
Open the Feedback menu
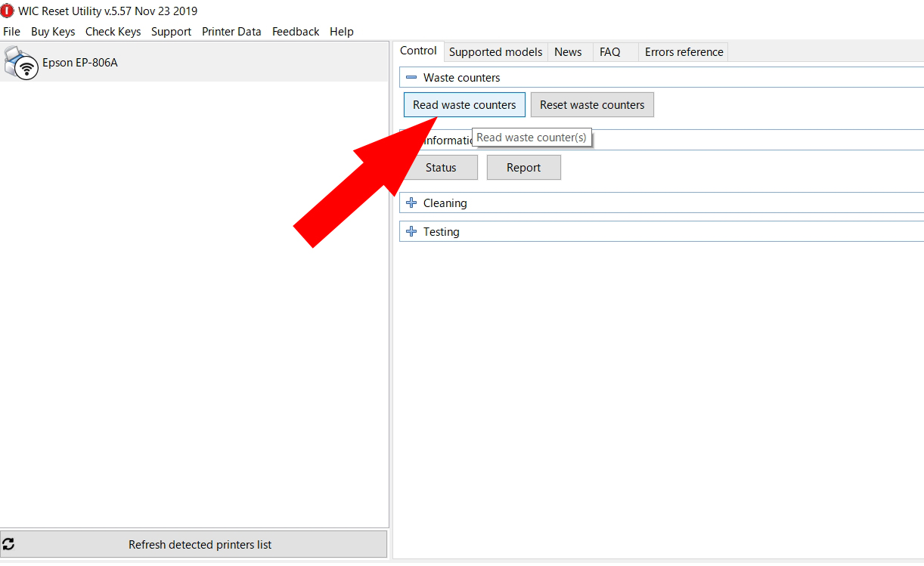tap(296, 32)
